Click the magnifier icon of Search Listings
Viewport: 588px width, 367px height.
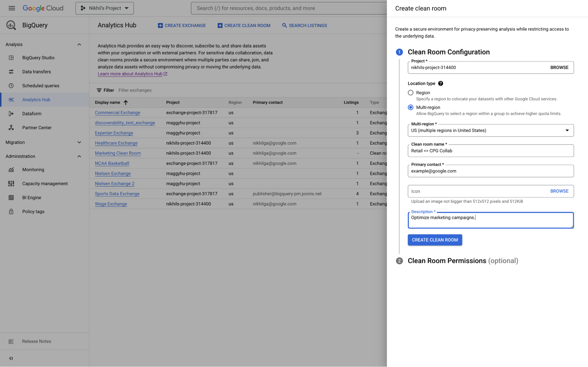284,26
